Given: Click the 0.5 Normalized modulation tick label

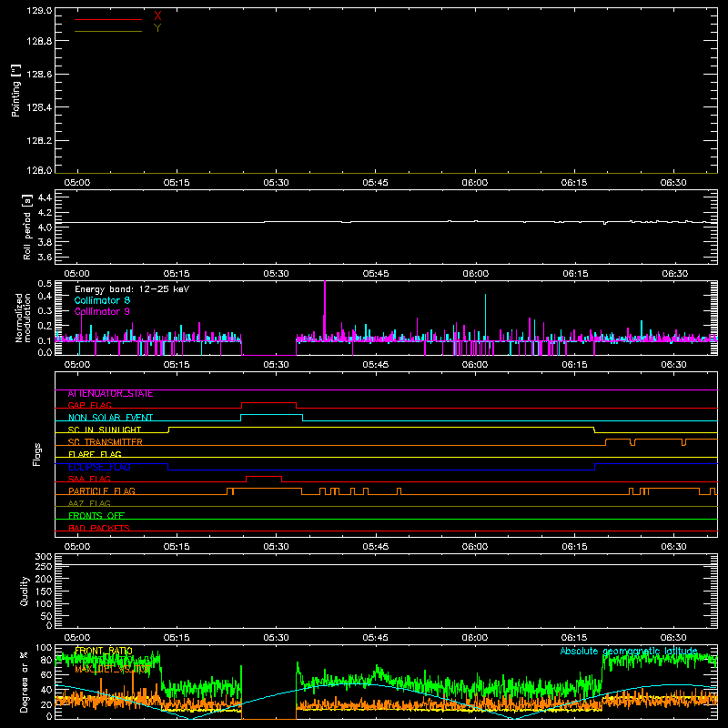Looking at the screenshot, I should pos(45,284).
